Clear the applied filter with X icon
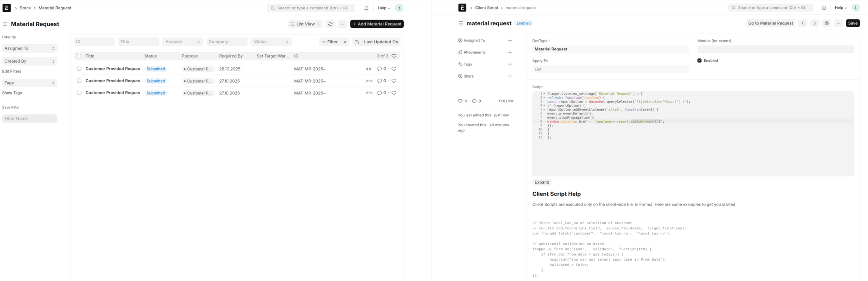 [x=345, y=42]
